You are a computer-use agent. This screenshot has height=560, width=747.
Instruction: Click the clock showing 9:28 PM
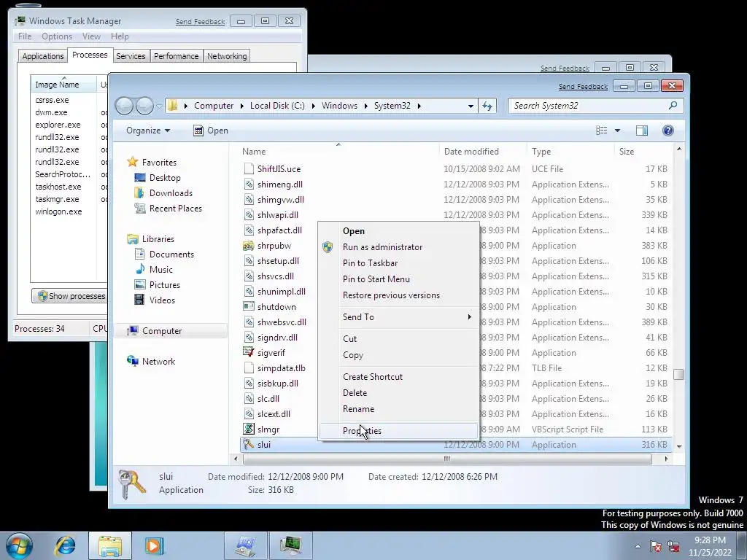pos(710,540)
